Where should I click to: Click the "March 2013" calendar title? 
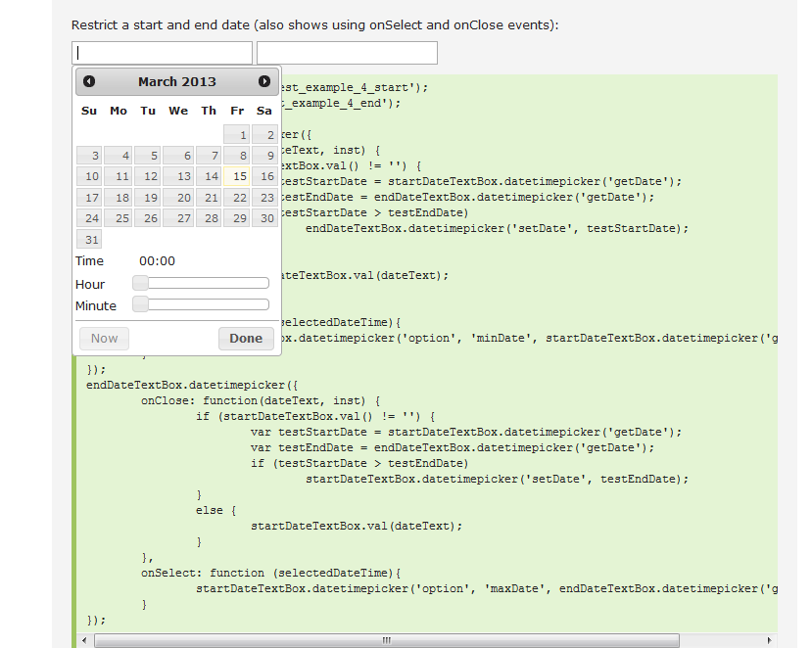tap(177, 82)
